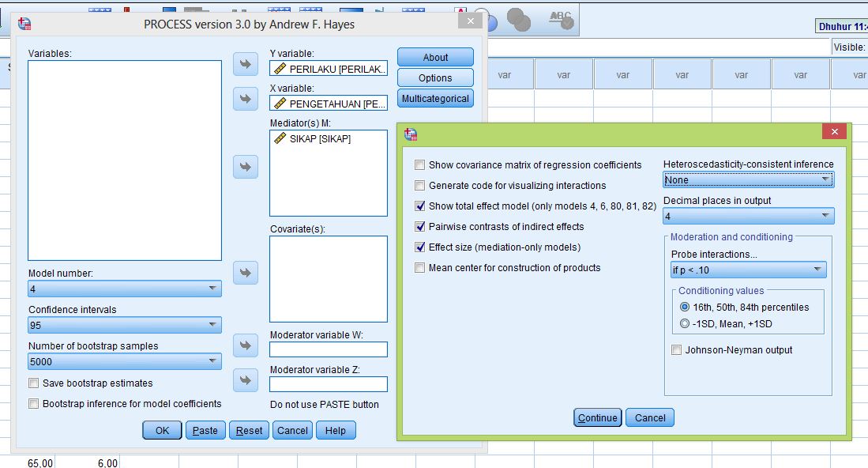
Task: Click arrow for Moderator variable Z
Action: [247, 380]
